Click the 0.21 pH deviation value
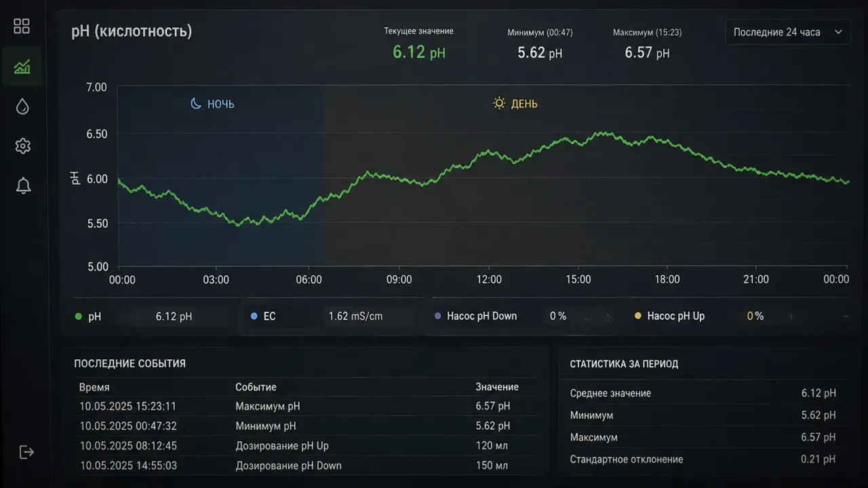The height and width of the screenshot is (488, 868). pyautogui.click(x=818, y=459)
